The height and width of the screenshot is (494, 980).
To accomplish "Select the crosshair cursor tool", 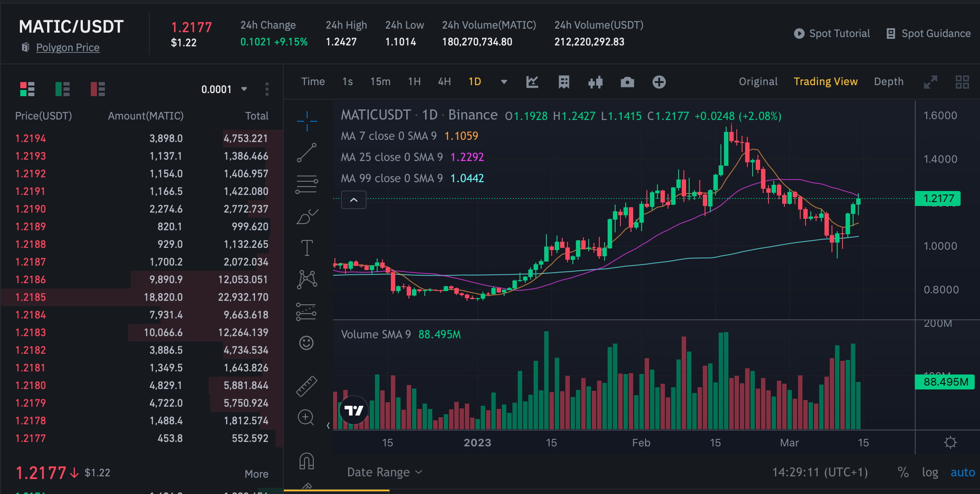I will point(307,122).
